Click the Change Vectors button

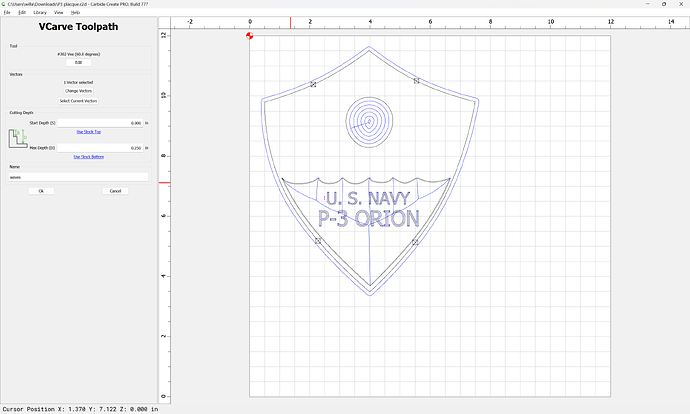pos(78,91)
